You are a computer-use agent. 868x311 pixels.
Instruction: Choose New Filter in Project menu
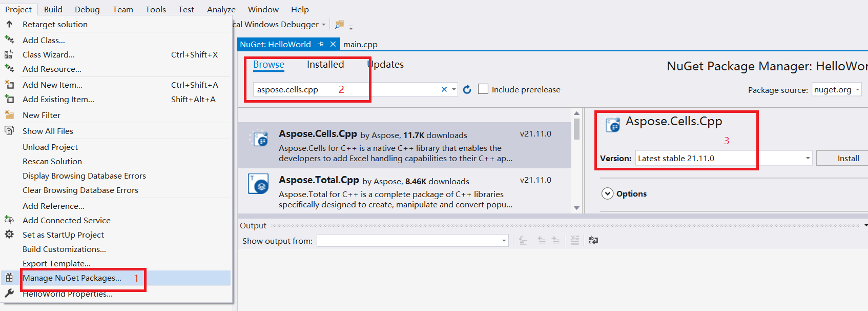coord(116,115)
